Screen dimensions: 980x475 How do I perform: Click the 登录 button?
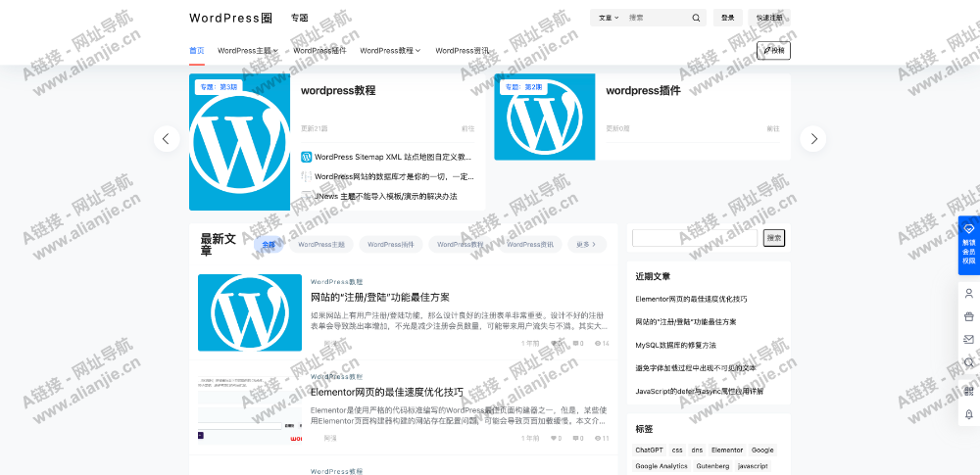tap(727, 19)
